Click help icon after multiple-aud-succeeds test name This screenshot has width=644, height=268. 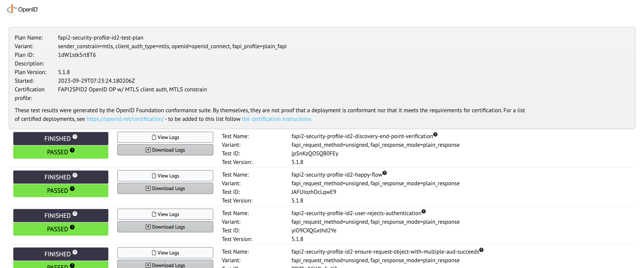481,250
